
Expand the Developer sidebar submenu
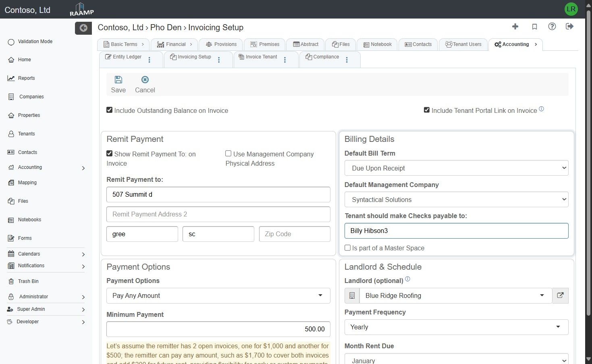83,322
